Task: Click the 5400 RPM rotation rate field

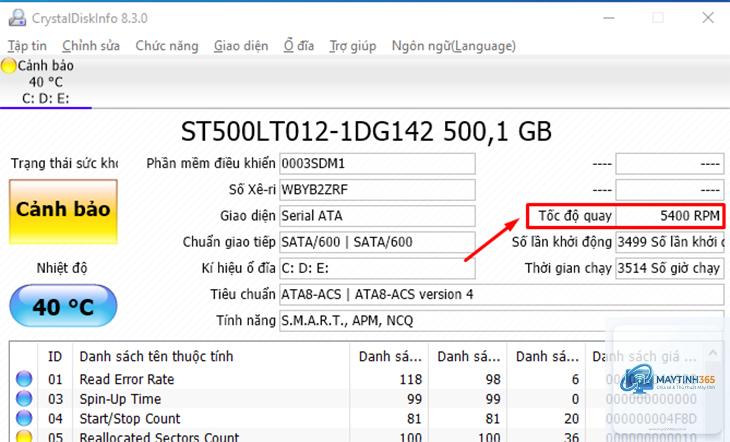Action: click(669, 216)
